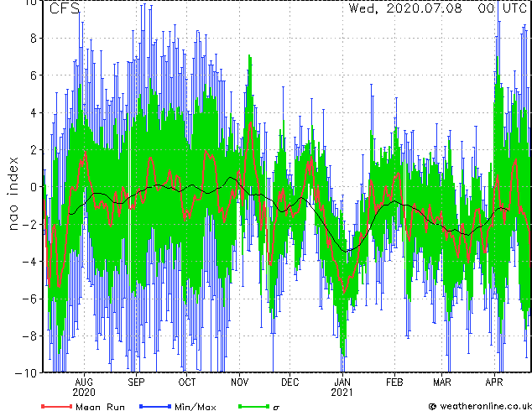Click the y-axis value 6
The width and height of the screenshot is (532, 411).
click(x=34, y=75)
